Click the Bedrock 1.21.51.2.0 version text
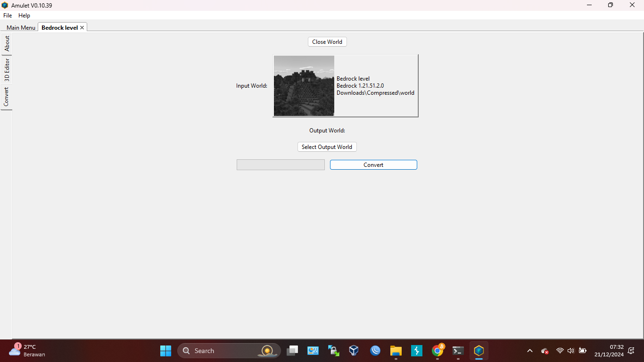Screen dimensions: 644x362 [x=360, y=86]
